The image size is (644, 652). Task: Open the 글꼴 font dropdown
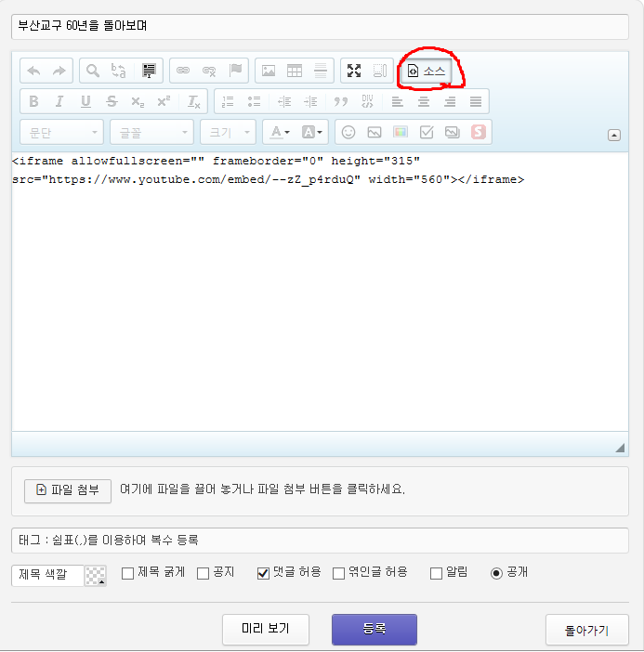[x=151, y=132]
